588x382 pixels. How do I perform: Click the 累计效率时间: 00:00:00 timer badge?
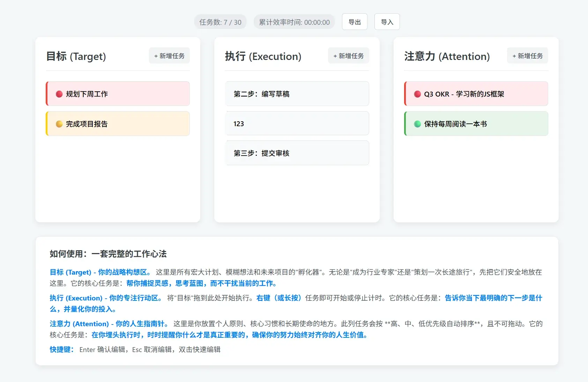tap(294, 22)
